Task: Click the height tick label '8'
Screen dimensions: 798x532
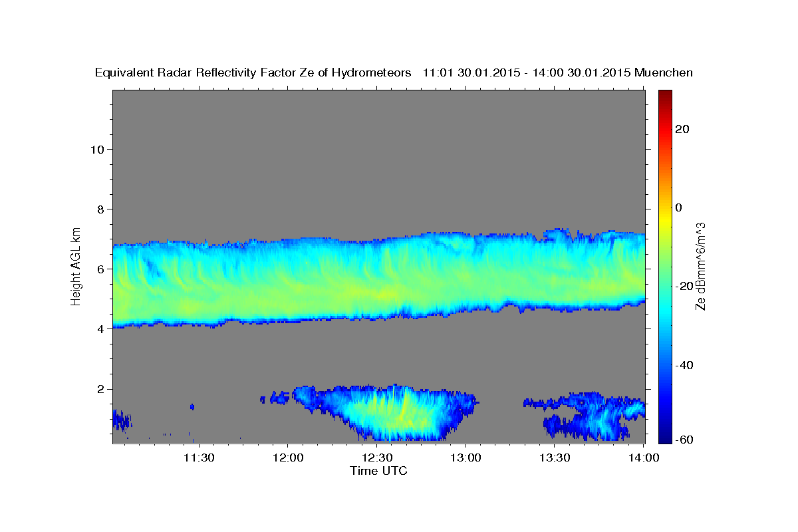Action: tap(101, 209)
